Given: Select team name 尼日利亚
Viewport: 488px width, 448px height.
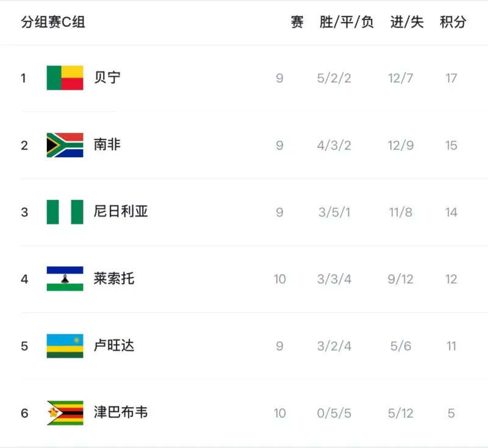Looking at the screenshot, I should (x=121, y=212).
